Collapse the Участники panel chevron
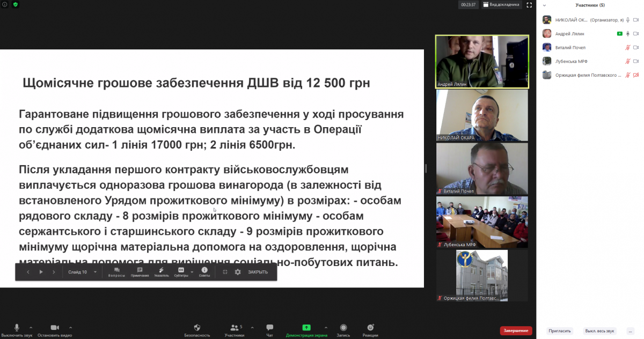644x339 pixels. tap(544, 5)
